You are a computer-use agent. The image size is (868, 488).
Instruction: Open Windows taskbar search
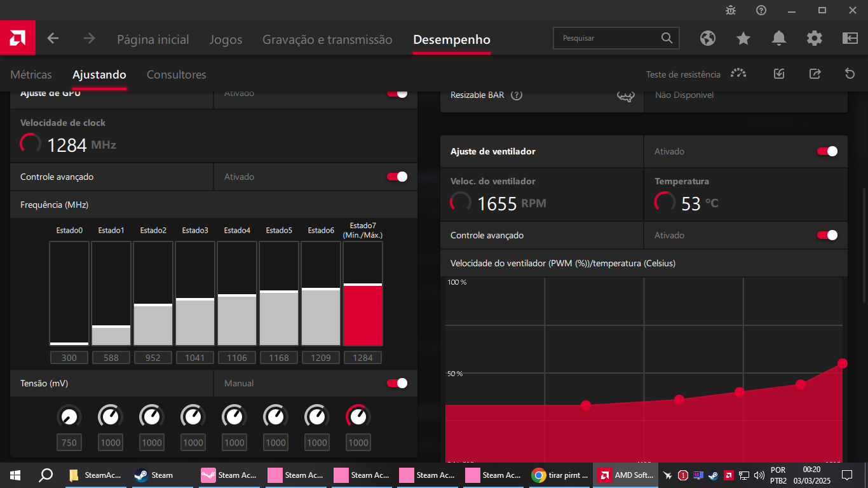(x=46, y=475)
